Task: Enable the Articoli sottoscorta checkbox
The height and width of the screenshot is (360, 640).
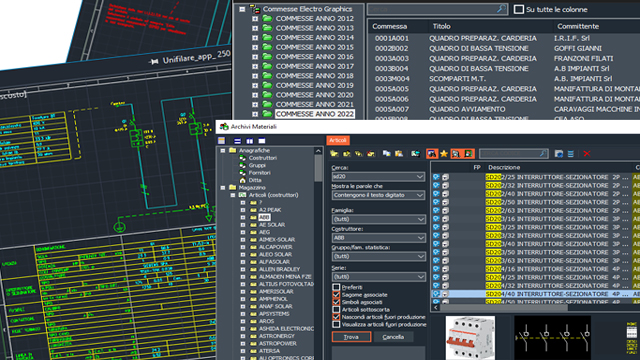Action: [336, 309]
